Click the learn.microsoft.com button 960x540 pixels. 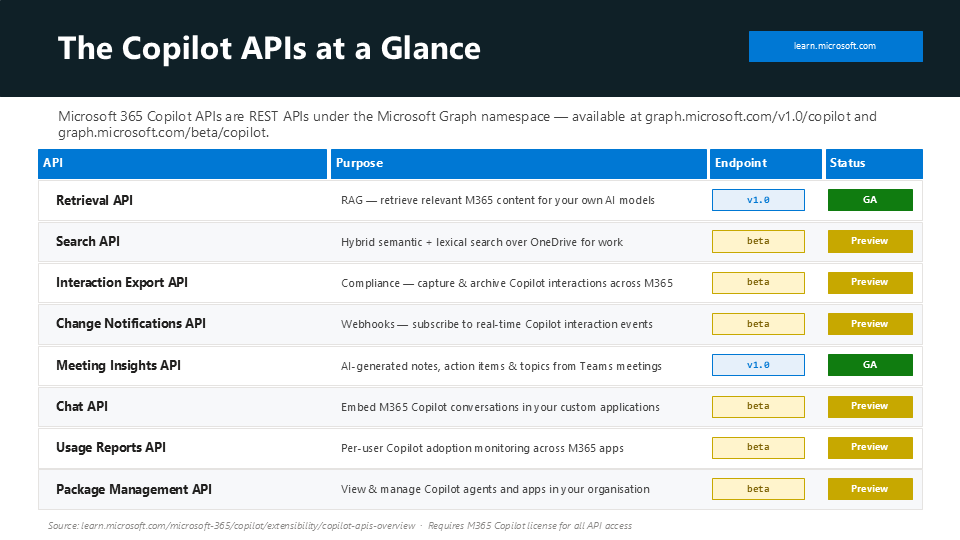835,46
